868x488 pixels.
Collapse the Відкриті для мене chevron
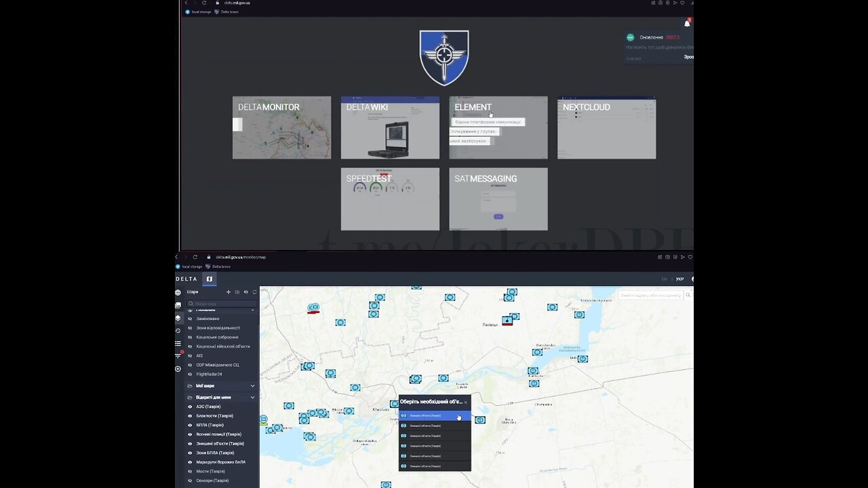(x=253, y=397)
